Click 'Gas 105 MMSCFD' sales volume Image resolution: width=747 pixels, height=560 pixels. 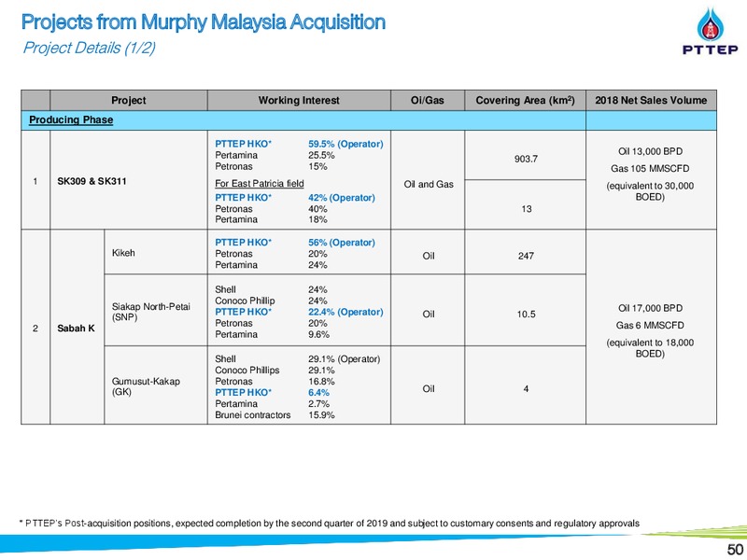click(x=650, y=169)
